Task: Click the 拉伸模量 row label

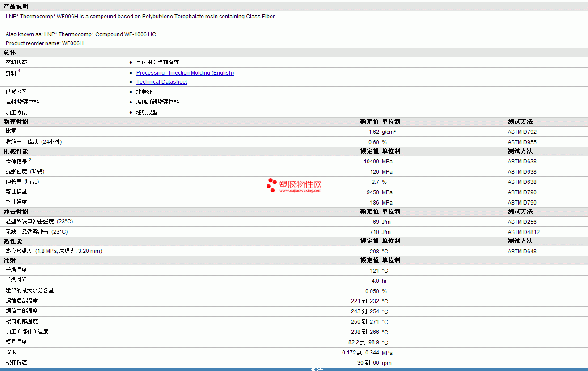Action: (16, 162)
